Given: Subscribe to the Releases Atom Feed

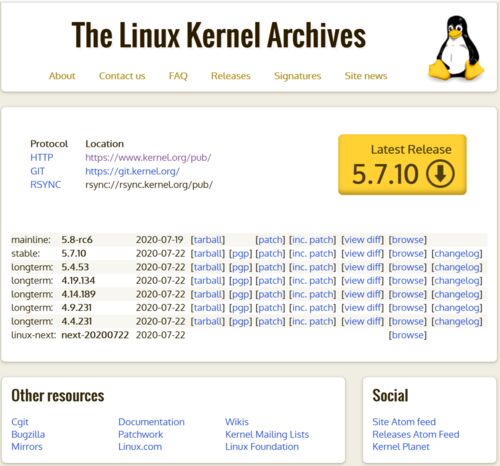Looking at the screenshot, I should 416,434.
